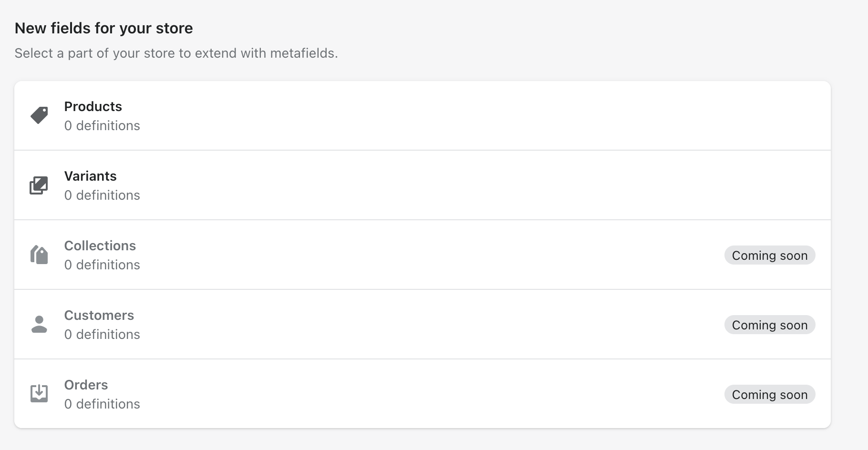Select the Collections row
This screenshot has width=868, height=450.
coord(334,255)
